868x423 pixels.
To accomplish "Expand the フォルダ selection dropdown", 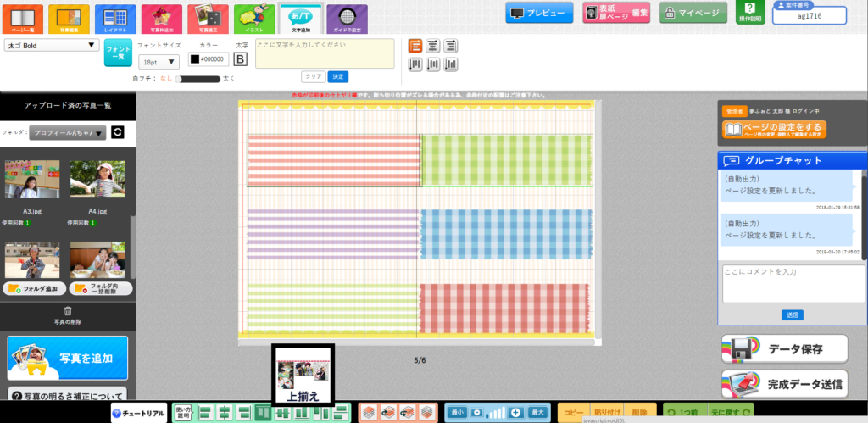I will click(68, 133).
